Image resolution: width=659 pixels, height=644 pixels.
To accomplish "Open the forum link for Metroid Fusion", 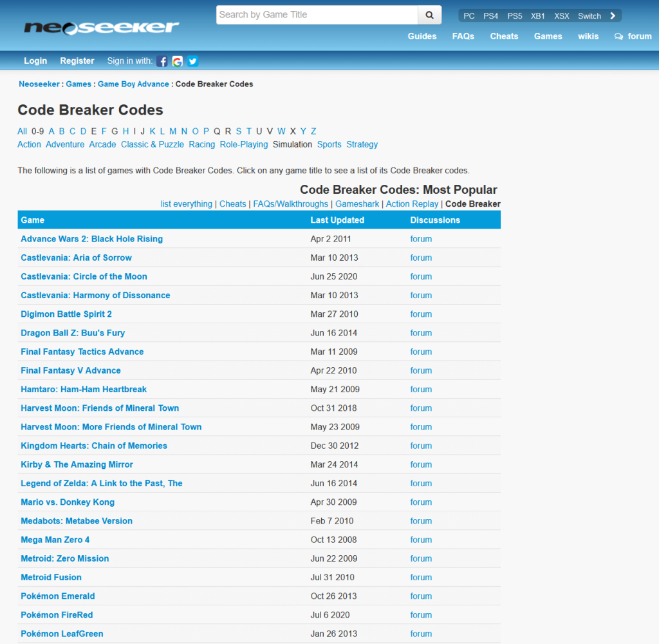I will pyautogui.click(x=421, y=577).
